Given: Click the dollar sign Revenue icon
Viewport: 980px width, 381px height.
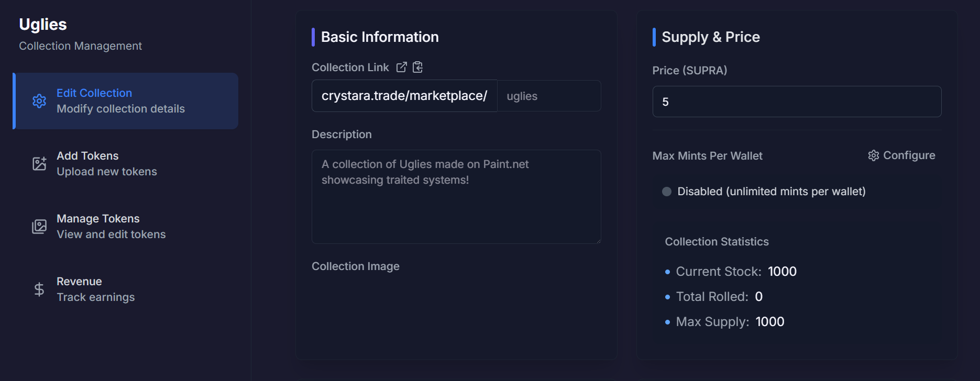Looking at the screenshot, I should (x=39, y=289).
